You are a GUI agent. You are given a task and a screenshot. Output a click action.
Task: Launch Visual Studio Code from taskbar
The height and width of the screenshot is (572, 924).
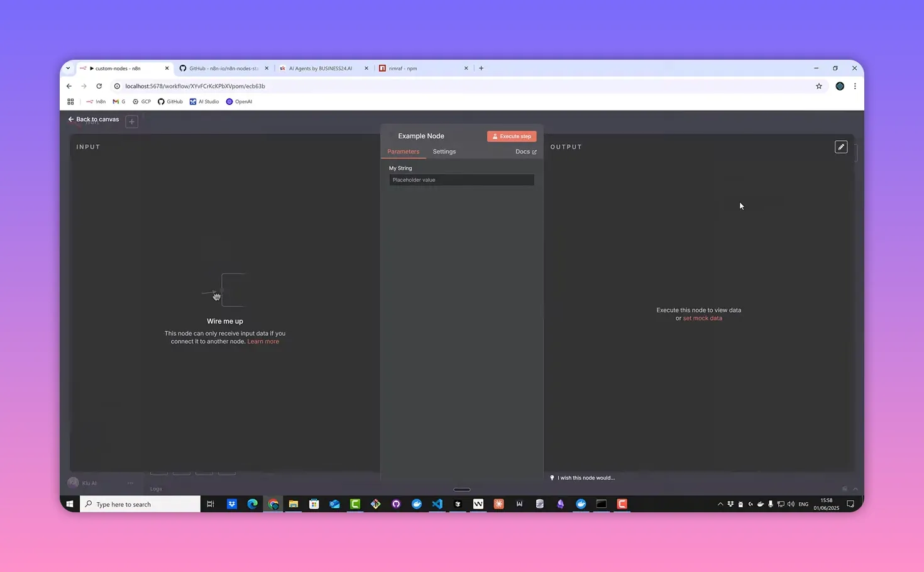click(x=437, y=503)
